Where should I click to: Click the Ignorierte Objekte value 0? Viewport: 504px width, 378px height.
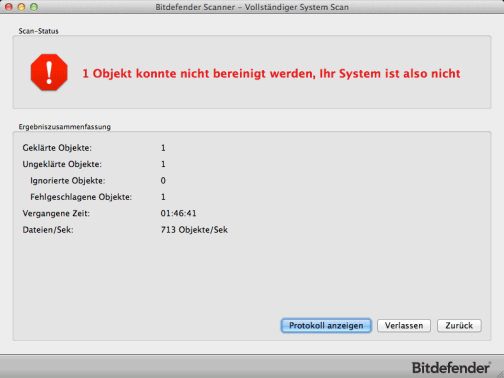tap(163, 181)
